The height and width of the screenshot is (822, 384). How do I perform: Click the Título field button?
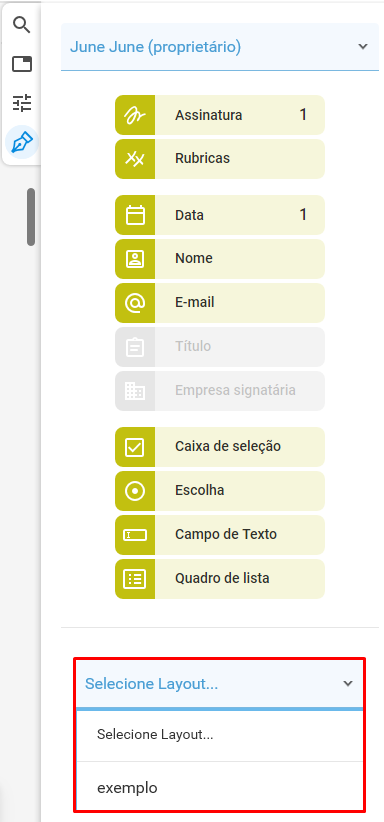220,347
